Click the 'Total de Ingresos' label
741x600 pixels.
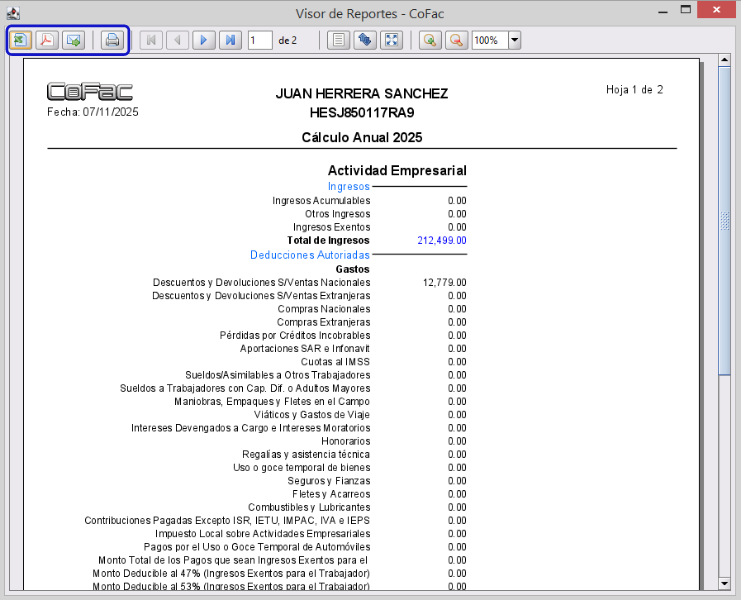click(x=328, y=240)
